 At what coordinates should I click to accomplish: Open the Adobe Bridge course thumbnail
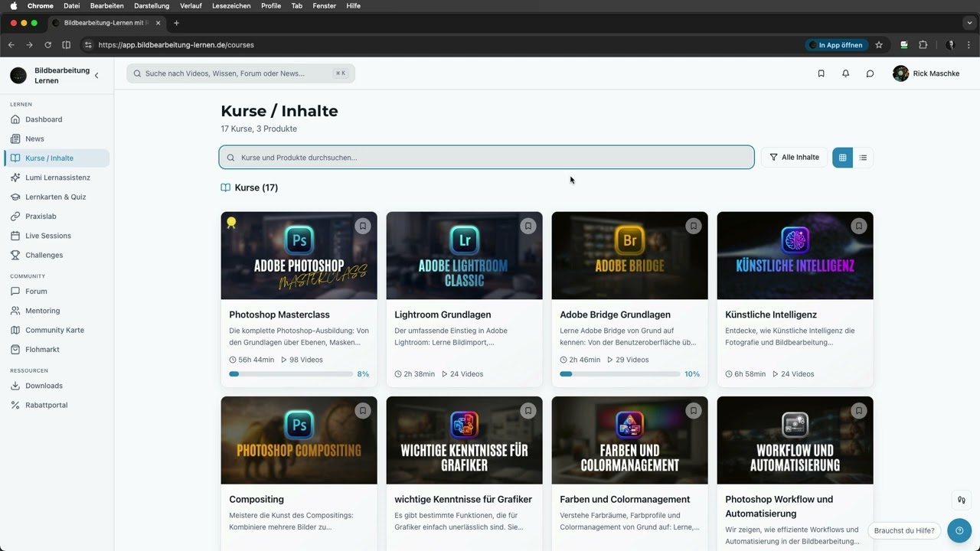click(x=629, y=256)
